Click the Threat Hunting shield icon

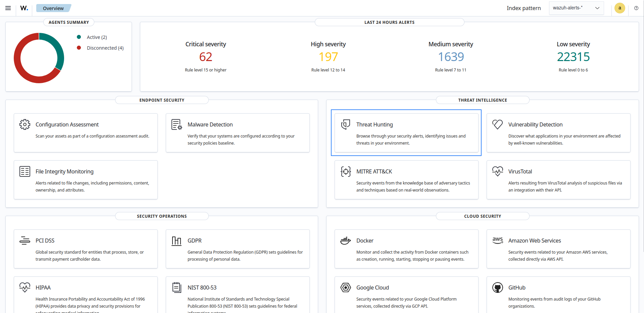(345, 124)
